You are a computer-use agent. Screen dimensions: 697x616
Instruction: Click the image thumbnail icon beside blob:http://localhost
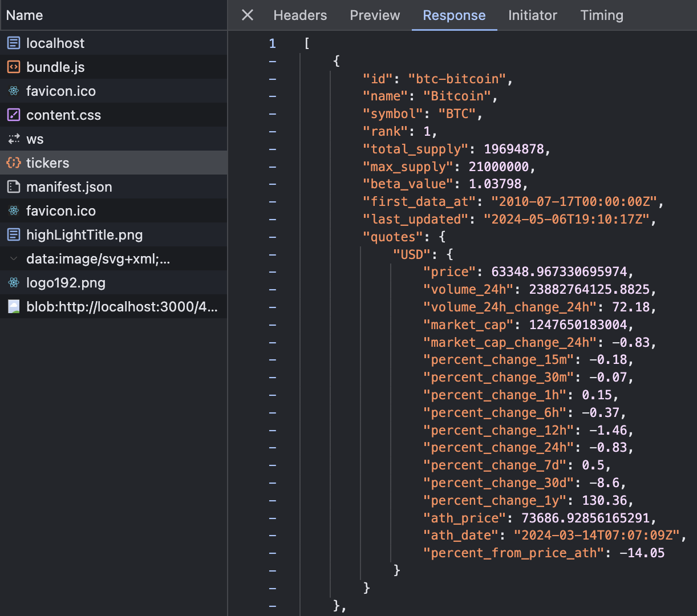(x=14, y=306)
